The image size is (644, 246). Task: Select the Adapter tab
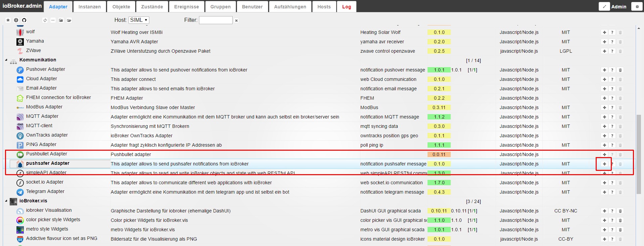(58, 7)
